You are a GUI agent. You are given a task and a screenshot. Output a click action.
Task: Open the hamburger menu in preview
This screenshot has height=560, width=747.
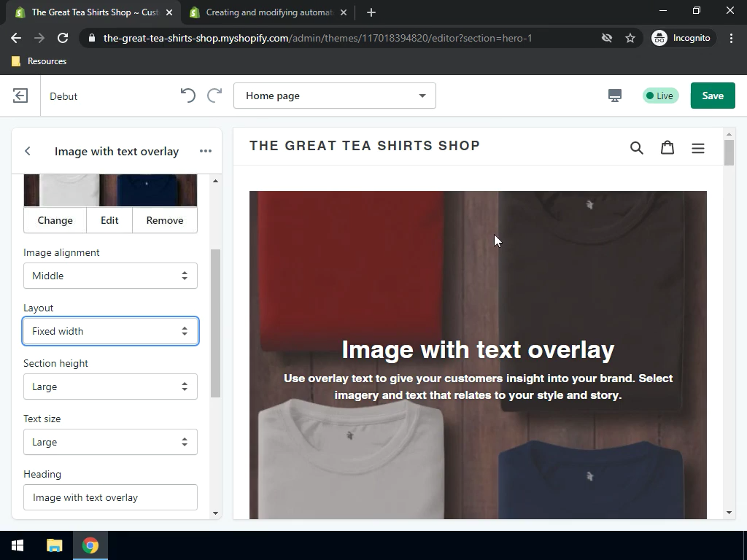click(x=698, y=148)
